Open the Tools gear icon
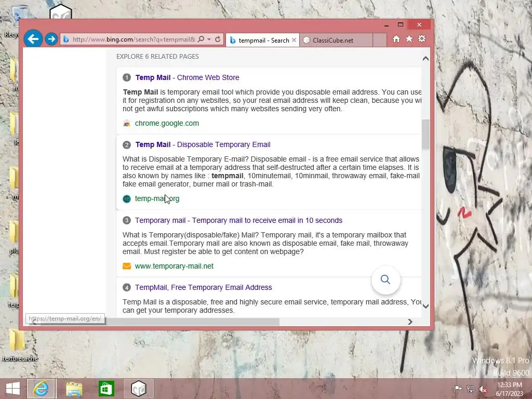The image size is (532, 399). pyautogui.click(x=422, y=38)
